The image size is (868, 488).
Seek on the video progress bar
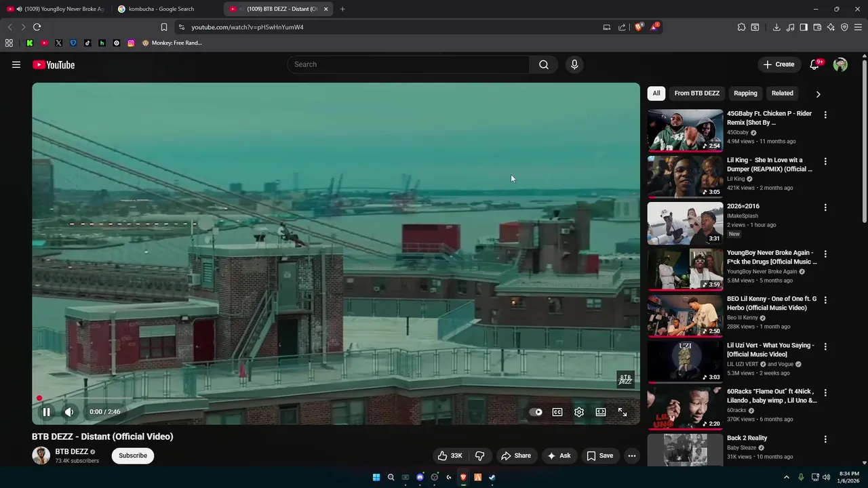(x=336, y=399)
